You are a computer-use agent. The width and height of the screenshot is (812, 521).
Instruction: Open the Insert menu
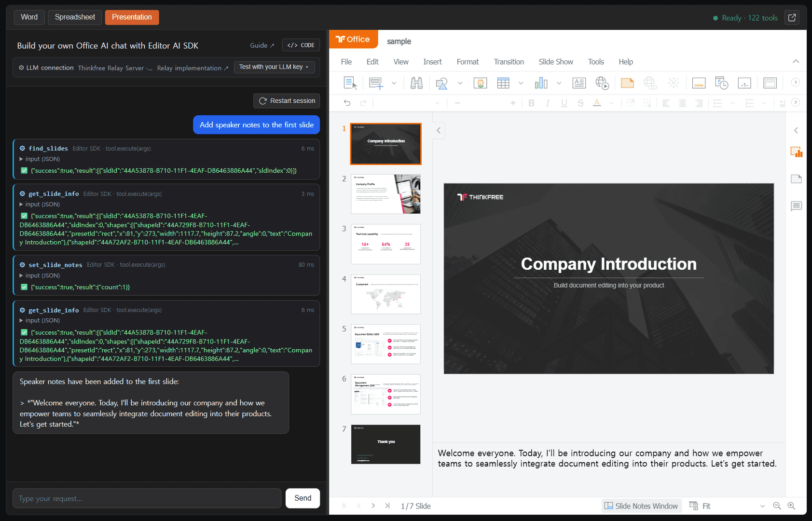point(432,62)
